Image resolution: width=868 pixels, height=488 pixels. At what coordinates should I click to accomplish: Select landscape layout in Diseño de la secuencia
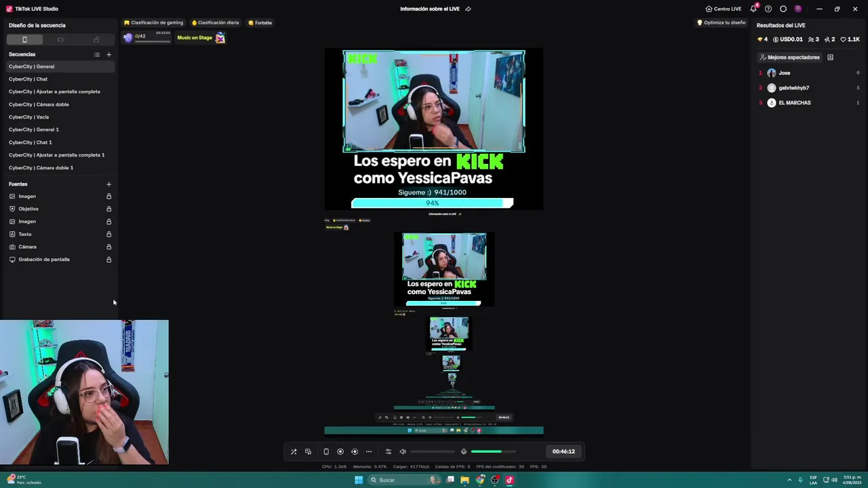pos(60,39)
